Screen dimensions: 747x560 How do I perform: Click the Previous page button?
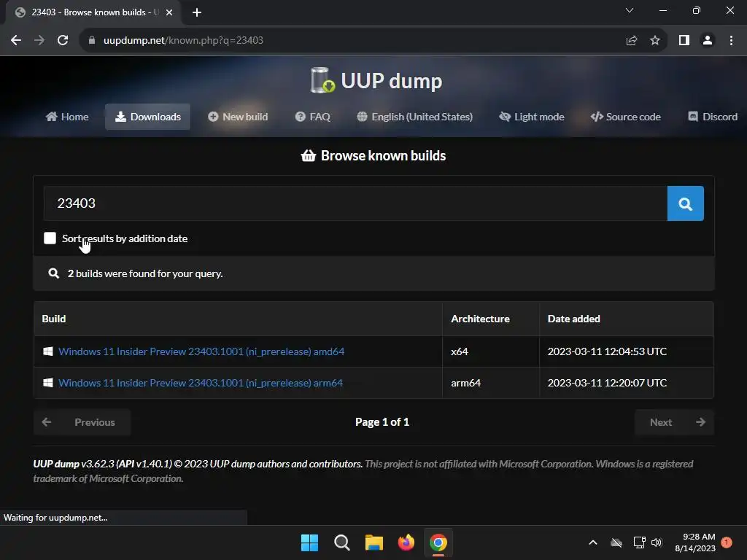coord(82,422)
